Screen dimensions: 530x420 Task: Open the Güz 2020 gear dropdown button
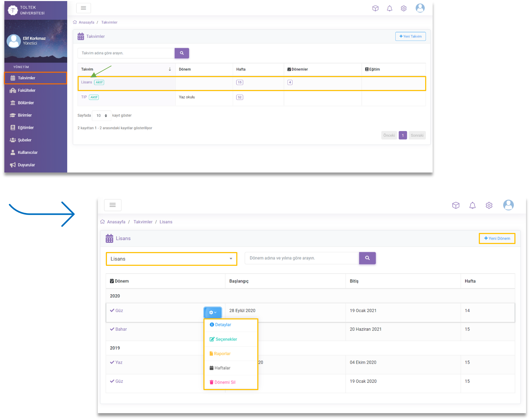click(x=212, y=312)
